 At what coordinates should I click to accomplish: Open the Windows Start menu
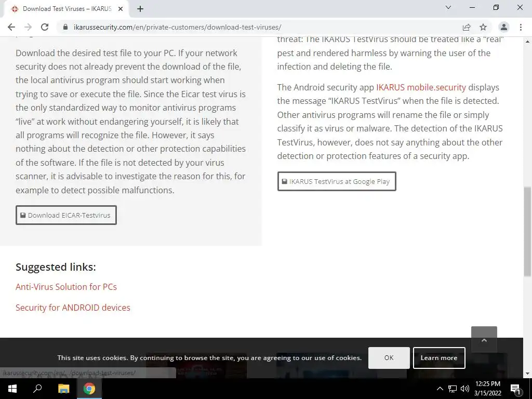point(12,389)
